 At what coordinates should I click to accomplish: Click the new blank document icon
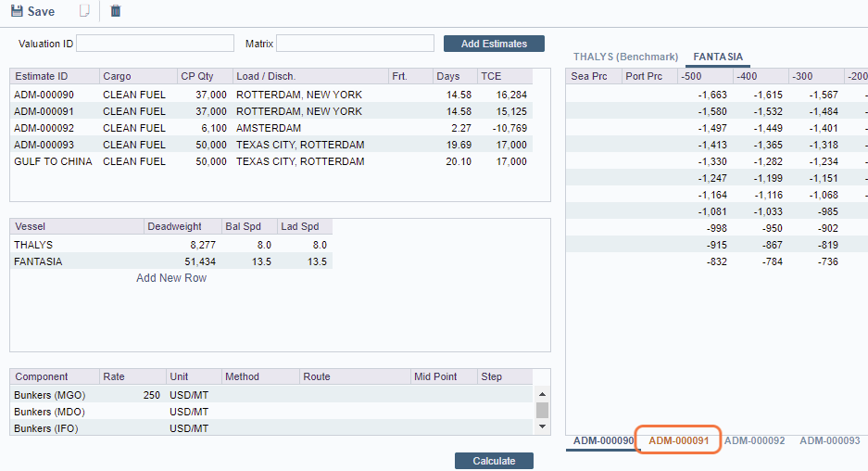[84, 12]
